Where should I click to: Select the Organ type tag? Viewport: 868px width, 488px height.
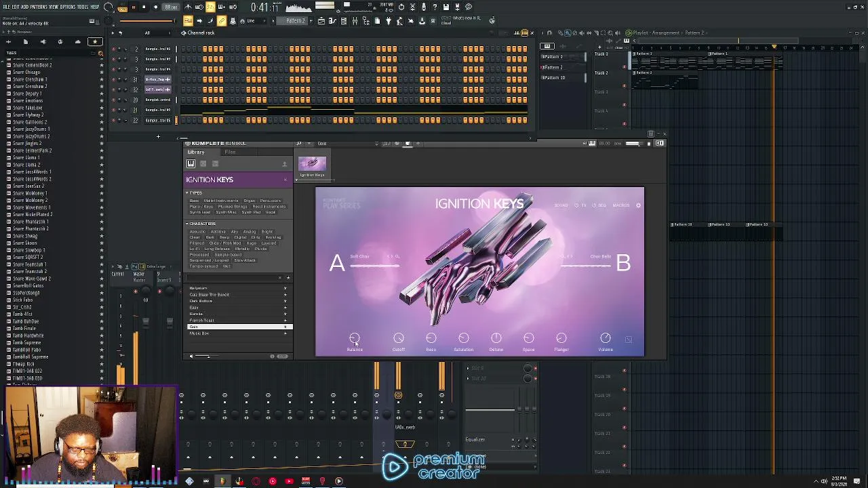tap(250, 201)
